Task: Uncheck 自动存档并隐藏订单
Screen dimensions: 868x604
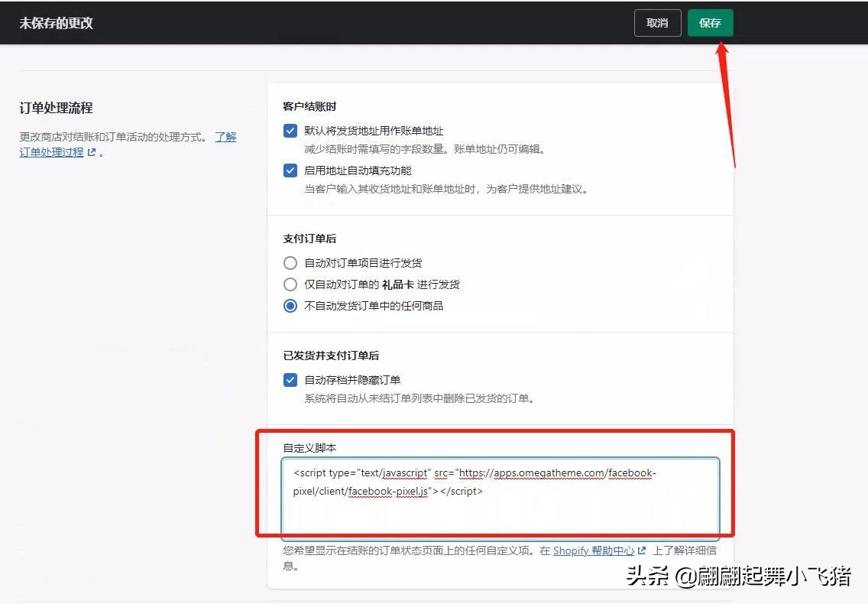Action: [290, 380]
